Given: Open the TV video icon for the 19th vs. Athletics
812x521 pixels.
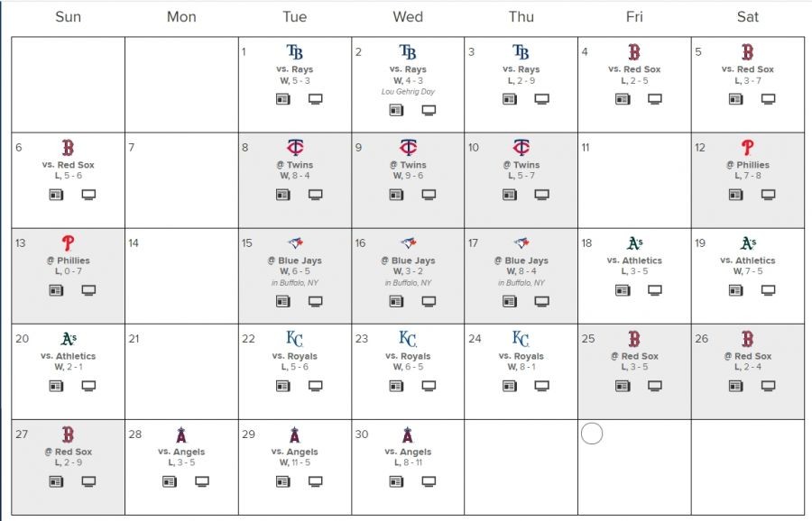Looking at the screenshot, I should [x=769, y=290].
